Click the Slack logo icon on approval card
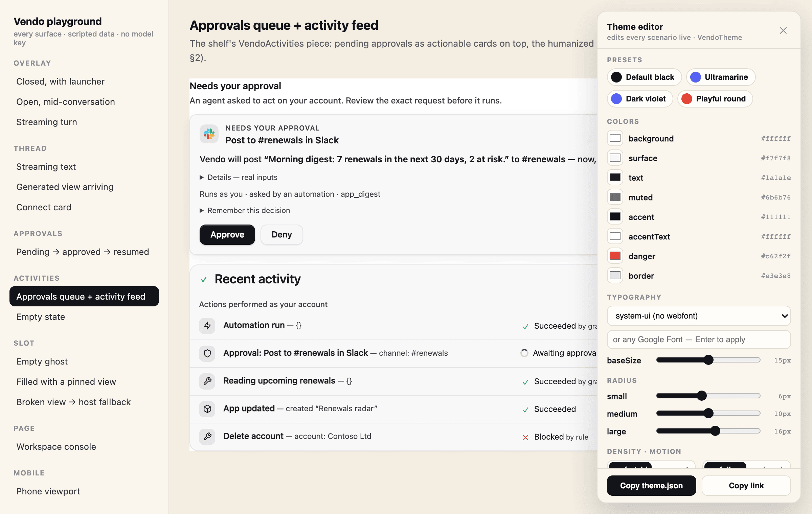 209,134
